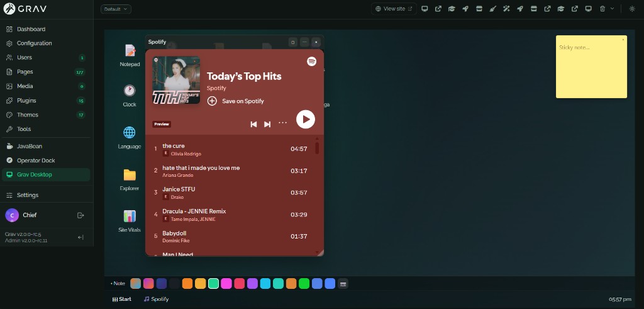644x309 pixels.
Task: Open the Notepad desktop icon
Action: 130,55
